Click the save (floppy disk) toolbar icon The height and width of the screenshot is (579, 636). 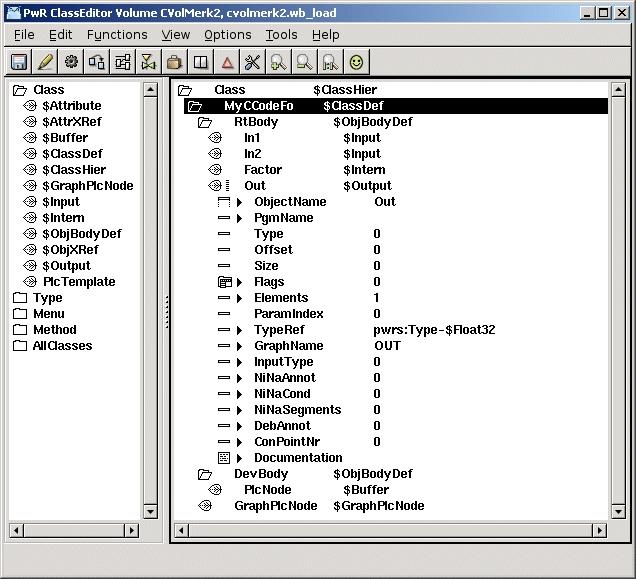(x=19, y=62)
